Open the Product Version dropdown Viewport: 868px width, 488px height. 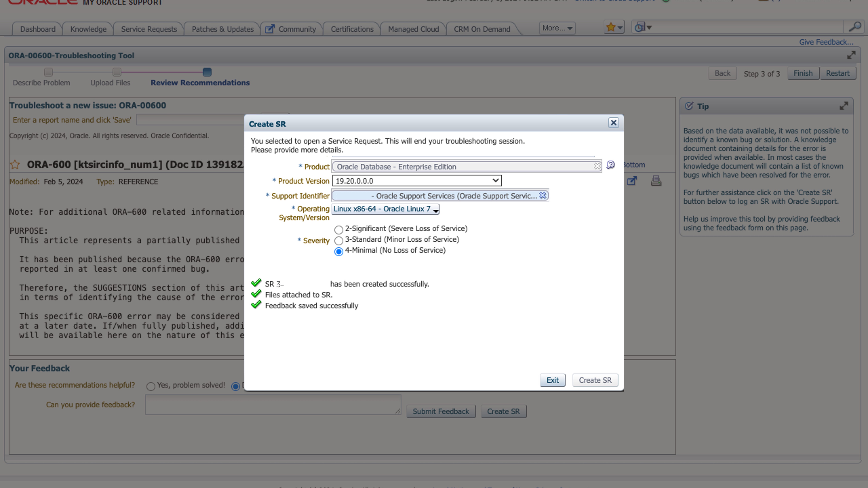[417, 181]
